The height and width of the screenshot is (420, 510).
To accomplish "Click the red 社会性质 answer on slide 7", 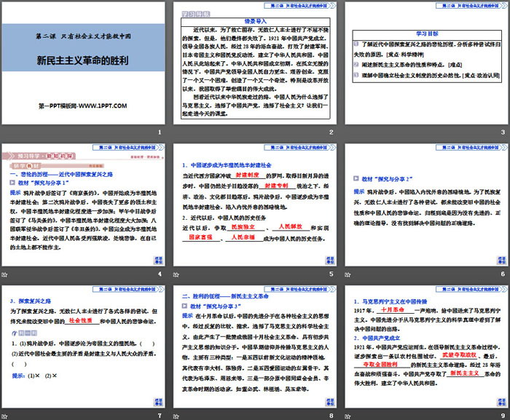I will tap(85, 319).
